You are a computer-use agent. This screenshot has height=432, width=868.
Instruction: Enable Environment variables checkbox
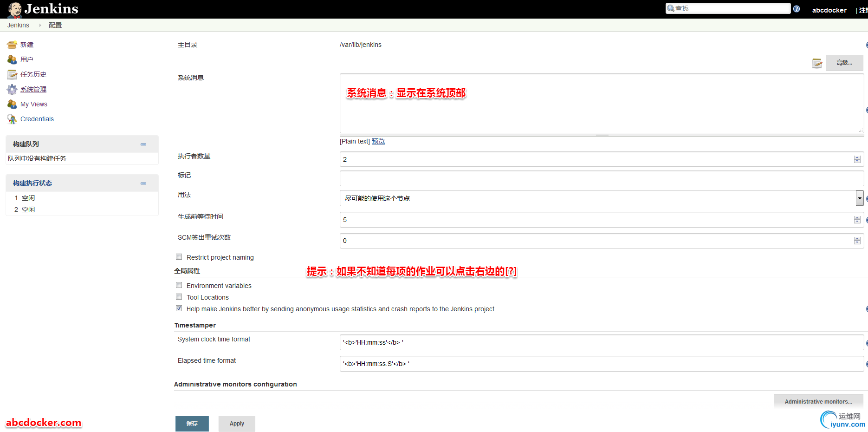(x=179, y=285)
